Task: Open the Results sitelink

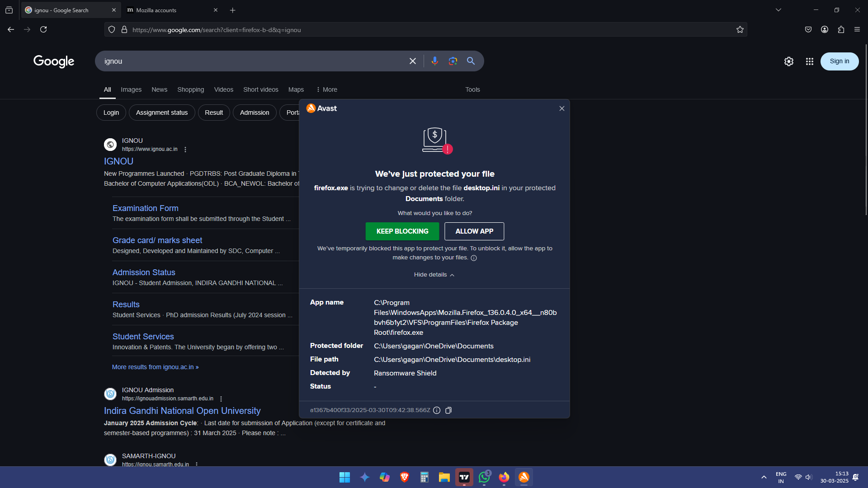Action: pos(126,305)
